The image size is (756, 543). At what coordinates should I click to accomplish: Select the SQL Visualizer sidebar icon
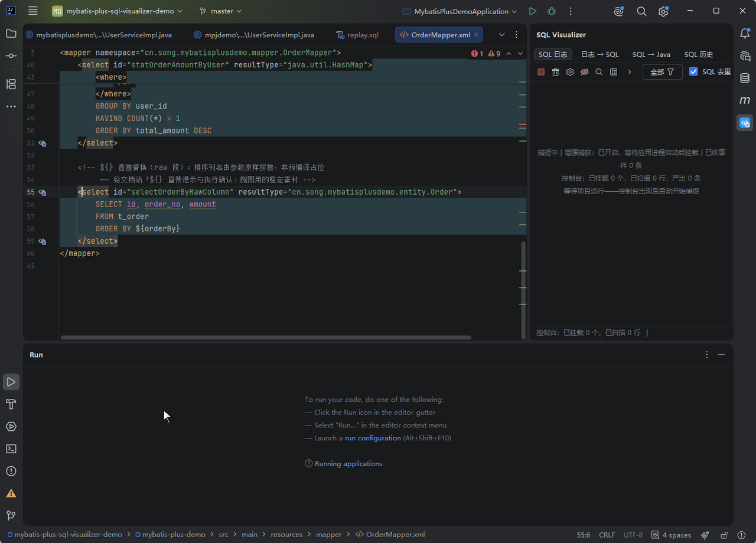(x=745, y=123)
